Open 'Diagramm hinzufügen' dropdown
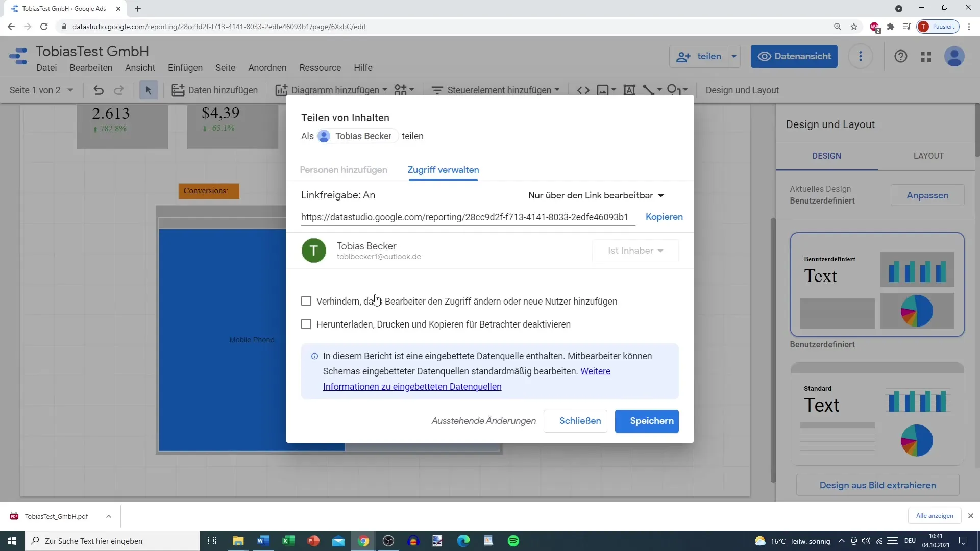980x551 pixels. click(x=331, y=90)
